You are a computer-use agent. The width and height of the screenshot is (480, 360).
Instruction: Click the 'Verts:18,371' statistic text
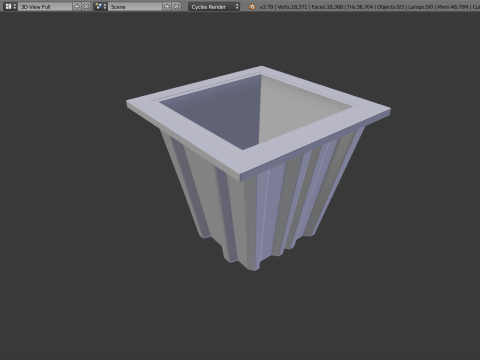(x=292, y=7)
